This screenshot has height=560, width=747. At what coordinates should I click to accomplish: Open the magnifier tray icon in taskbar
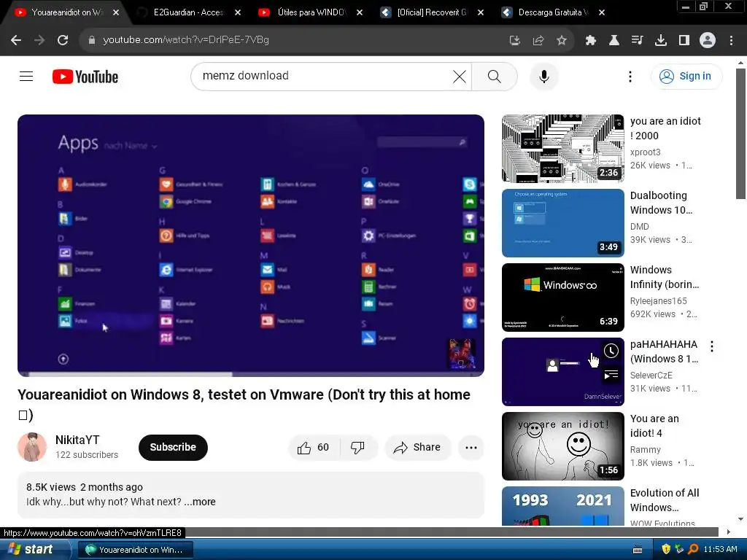[693, 549]
